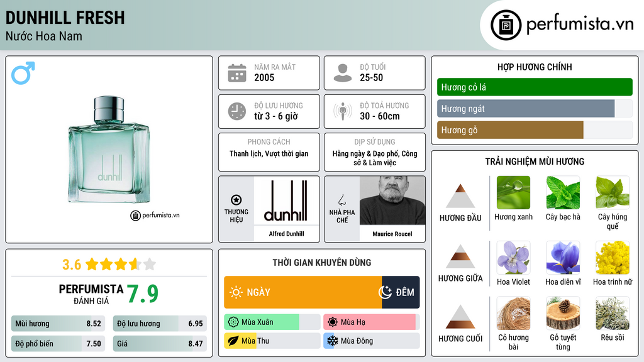This screenshot has height=362, width=644.
Task: Click the small perfumista.vn watermark under the bottle
Action: [x=155, y=215]
